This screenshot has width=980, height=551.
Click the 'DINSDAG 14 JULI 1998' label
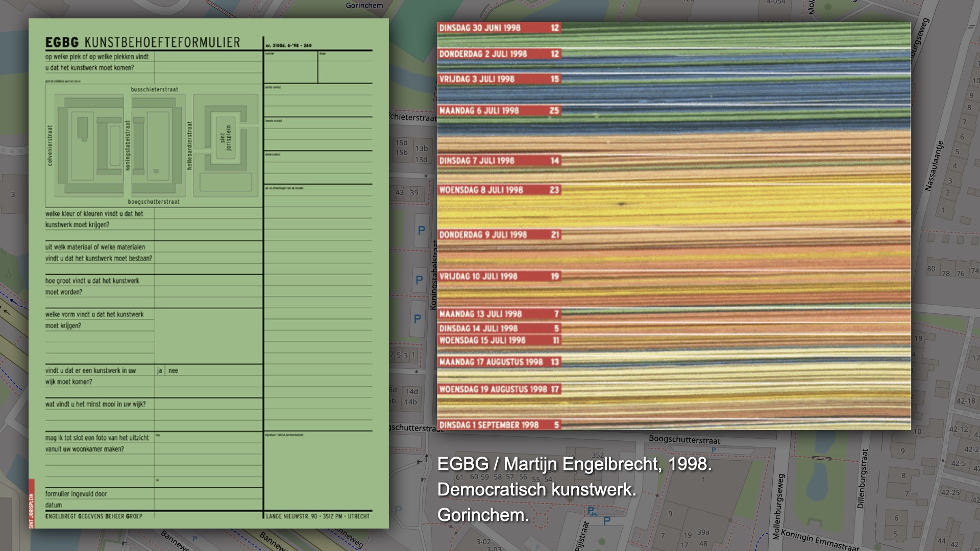click(499, 329)
